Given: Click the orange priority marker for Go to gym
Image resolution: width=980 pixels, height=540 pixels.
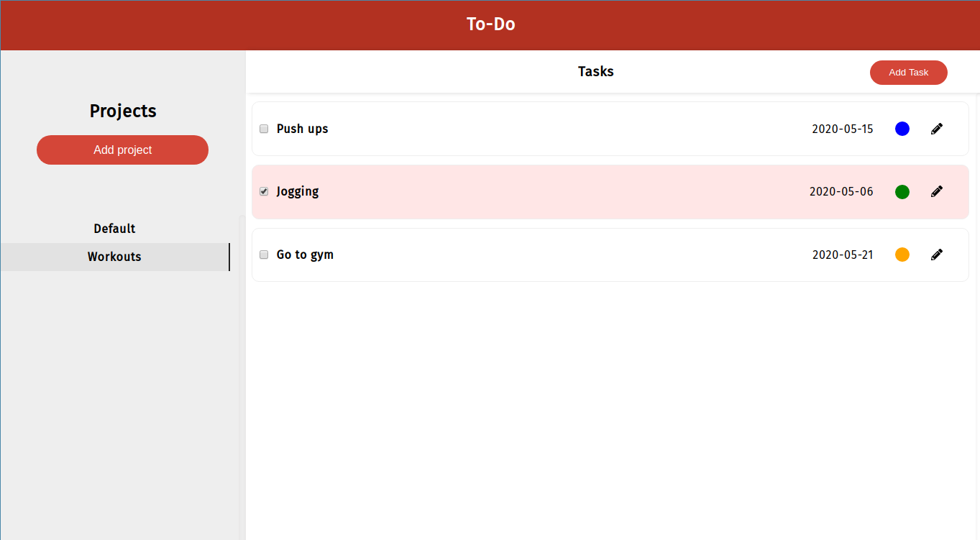Looking at the screenshot, I should (x=902, y=254).
